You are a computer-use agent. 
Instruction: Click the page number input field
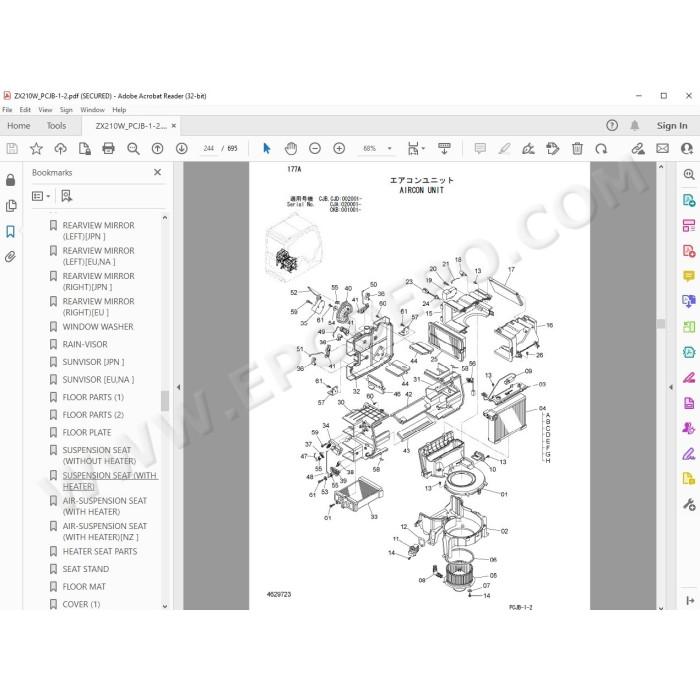click(x=208, y=148)
